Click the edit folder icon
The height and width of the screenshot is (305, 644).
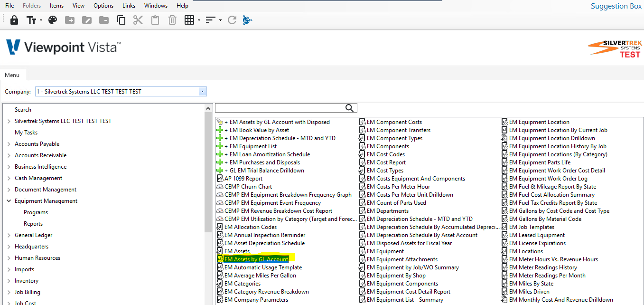coord(87,20)
